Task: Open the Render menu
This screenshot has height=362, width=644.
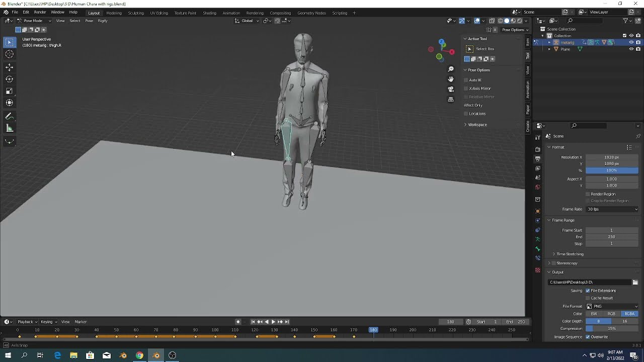Action: coord(40,12)
